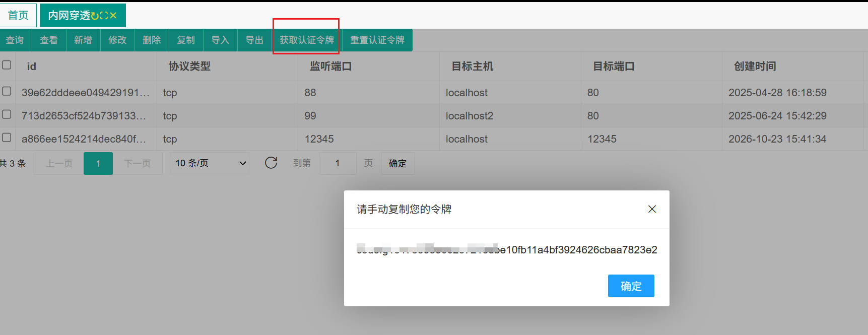Click pagination page number 1
Viewport: 868px width, 335px height.
click(98, 163)
